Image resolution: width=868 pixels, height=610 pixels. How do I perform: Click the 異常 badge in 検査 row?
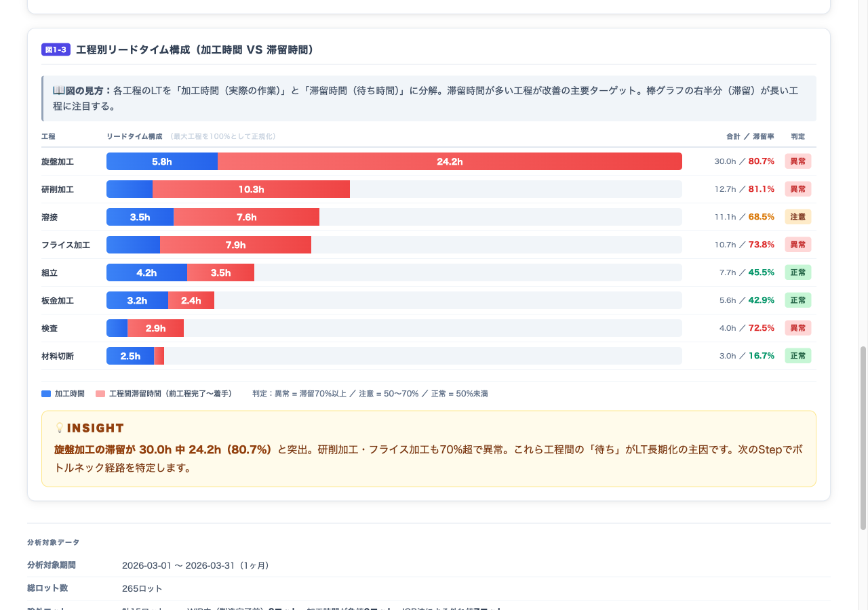pyautogui.click(x=798, y=328)
